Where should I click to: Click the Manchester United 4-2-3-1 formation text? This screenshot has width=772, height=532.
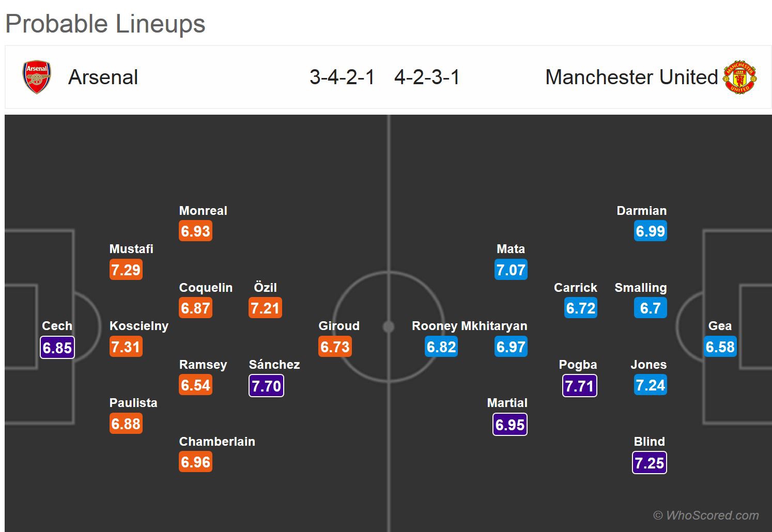coord(427,77)
